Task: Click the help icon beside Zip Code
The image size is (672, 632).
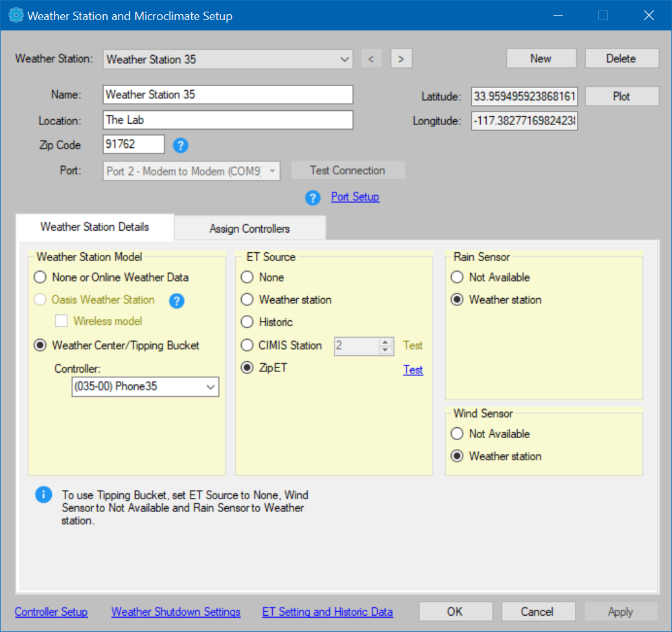Action: 180,145
